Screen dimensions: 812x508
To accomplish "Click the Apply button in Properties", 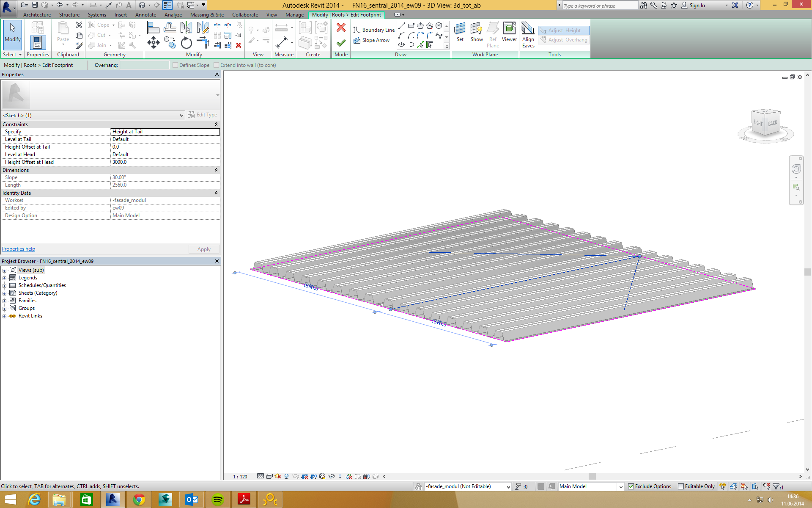I will click(x=204, y=249).
